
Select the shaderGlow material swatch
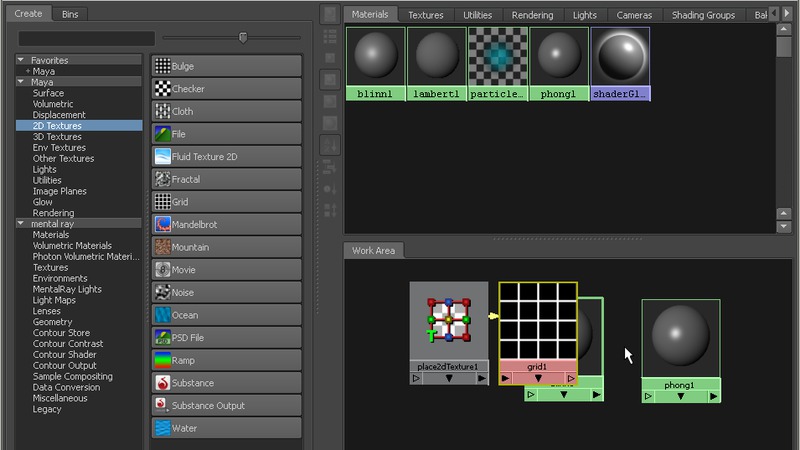tap(620, 63)
